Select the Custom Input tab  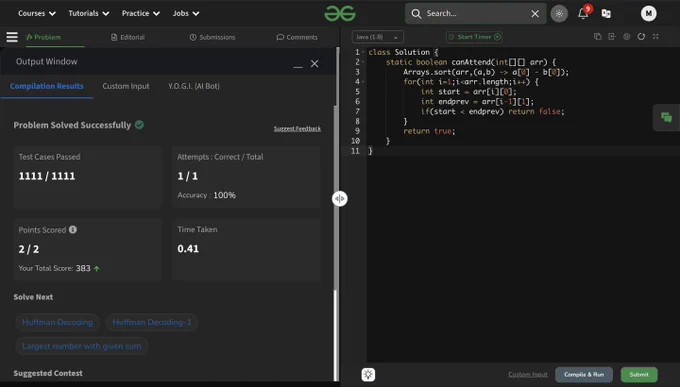coord(126,86)
